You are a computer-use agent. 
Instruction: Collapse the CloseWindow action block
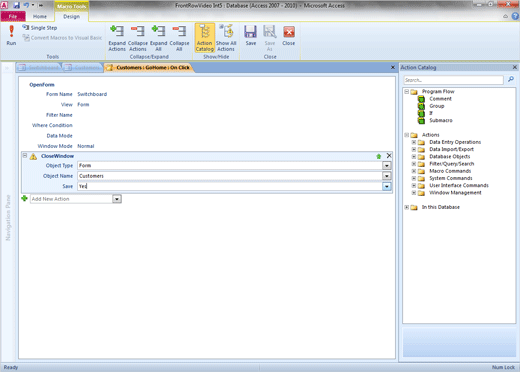(25, 156)
